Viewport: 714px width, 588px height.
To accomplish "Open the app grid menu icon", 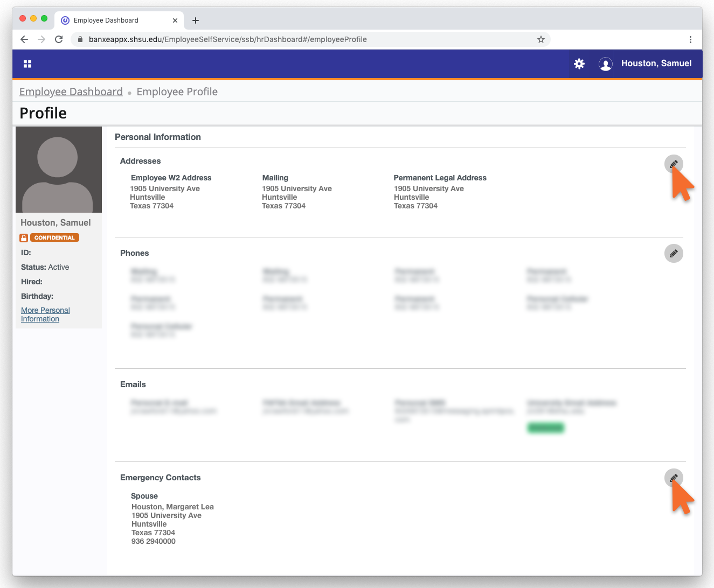I will coord(27,64).
